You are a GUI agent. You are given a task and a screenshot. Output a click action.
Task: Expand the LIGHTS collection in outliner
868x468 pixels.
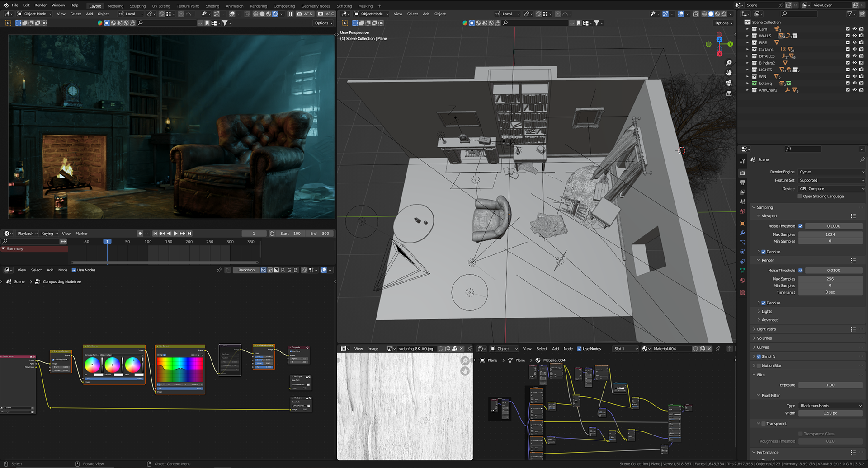747,70
